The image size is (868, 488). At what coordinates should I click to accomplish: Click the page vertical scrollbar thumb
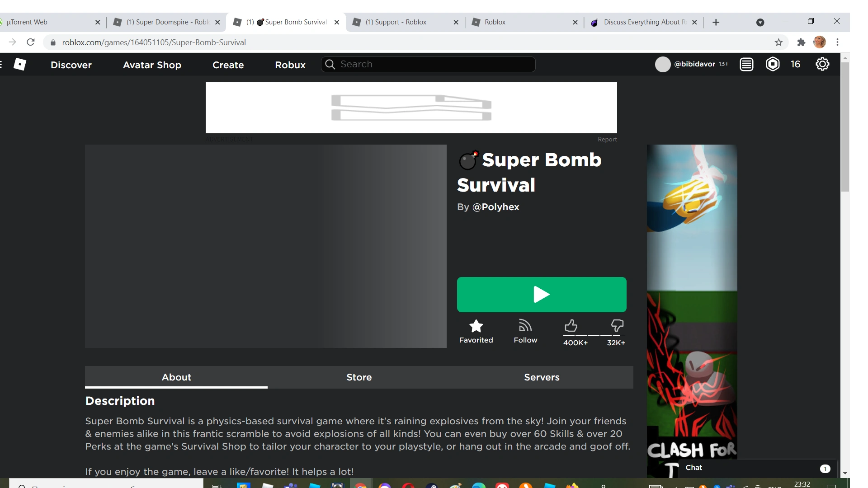point(844,127)
